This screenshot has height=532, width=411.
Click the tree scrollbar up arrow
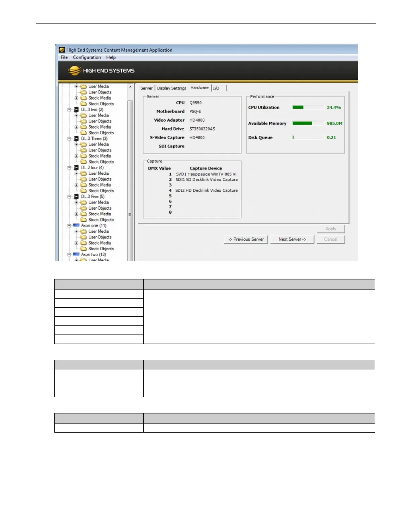point(130,87)
